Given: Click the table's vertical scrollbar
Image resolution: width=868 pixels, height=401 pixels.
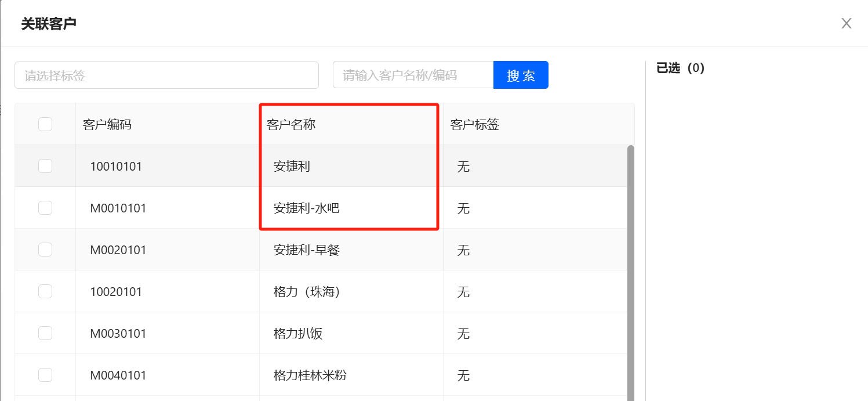Looking at the screenshot, I should [631, 273].
